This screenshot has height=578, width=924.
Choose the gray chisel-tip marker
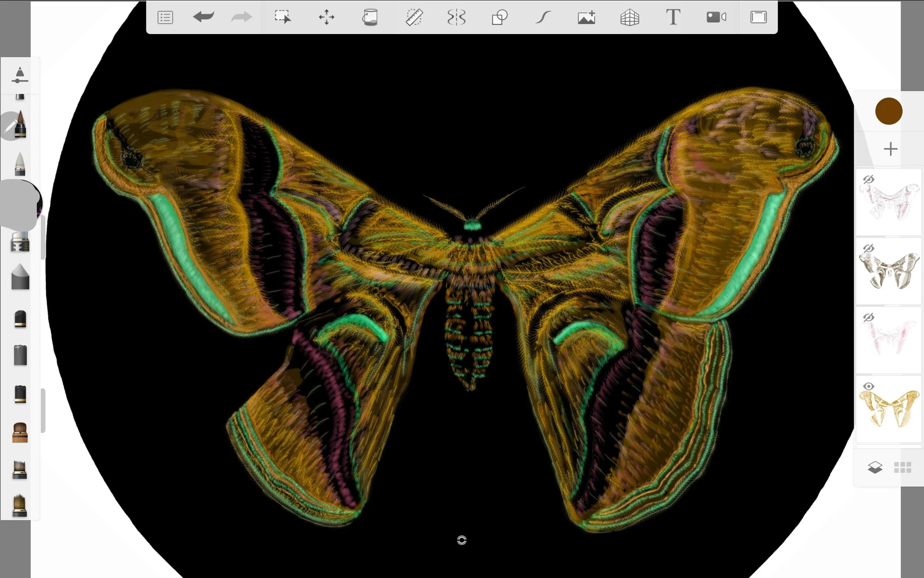coord(20,276)
